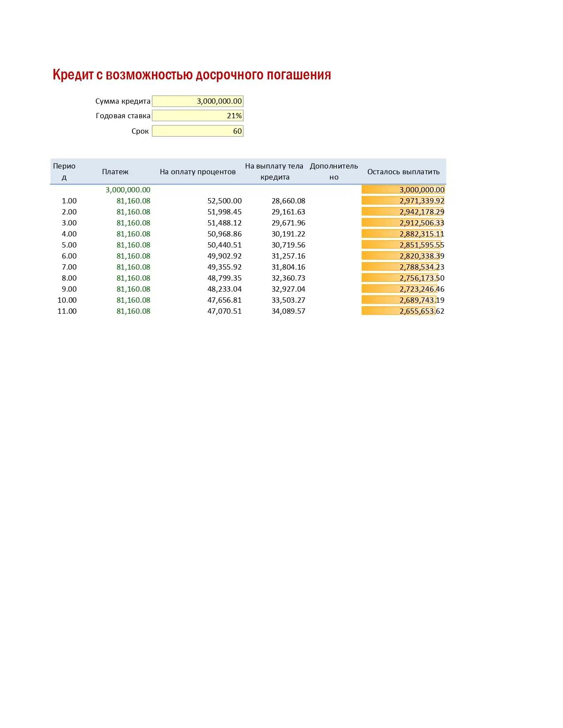563x728 pixels.
Task: Select the principal cell 34,089.57
Action: coord(288,311)
